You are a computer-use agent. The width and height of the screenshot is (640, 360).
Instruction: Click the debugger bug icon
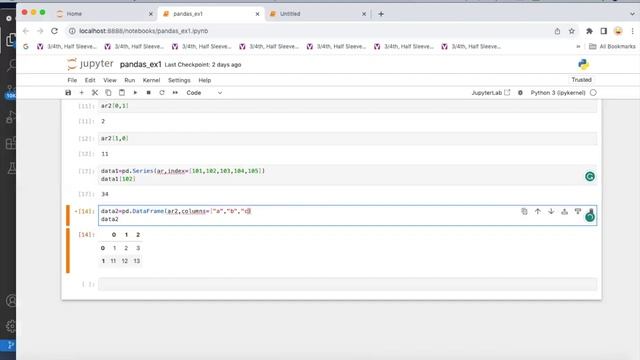point(520,93)
